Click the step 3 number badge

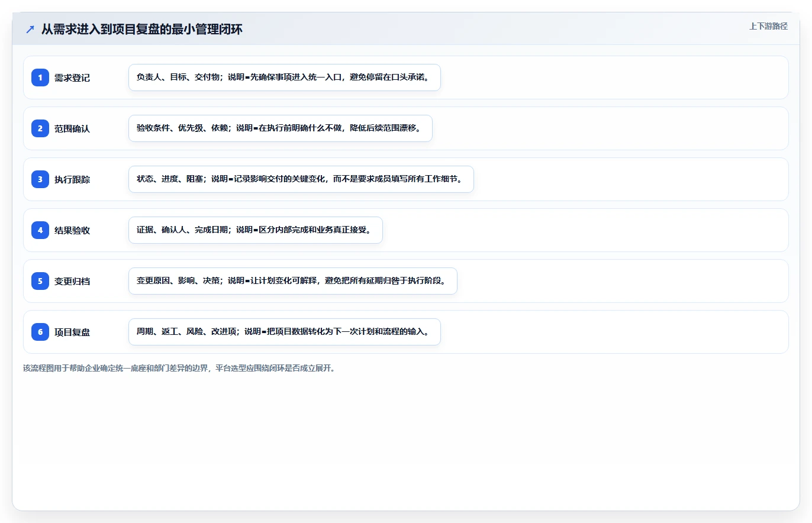pos(40,179)
